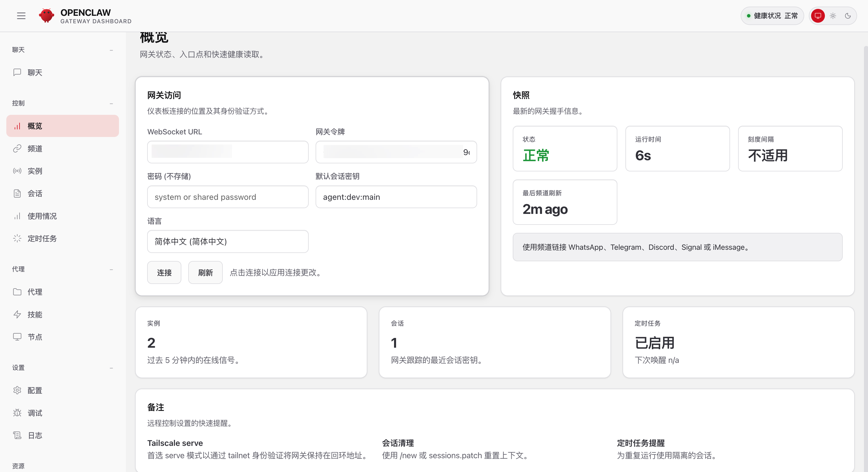View 使用情况 (Usage) via its chart icon

click(18, 216)
